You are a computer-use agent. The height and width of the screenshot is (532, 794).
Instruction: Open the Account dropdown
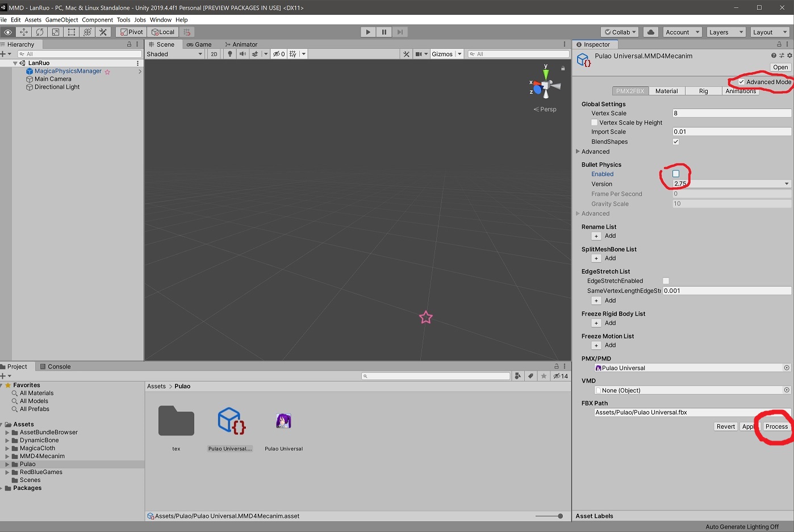coord(683,32)
